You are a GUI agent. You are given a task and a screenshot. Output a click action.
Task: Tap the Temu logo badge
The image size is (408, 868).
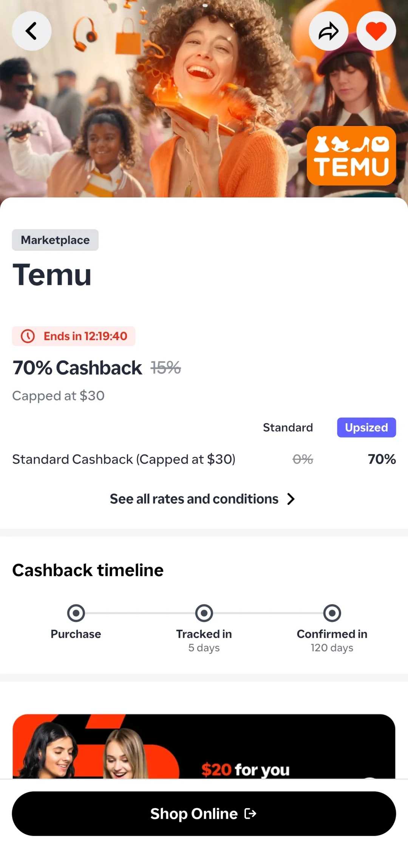pos(351,155)
